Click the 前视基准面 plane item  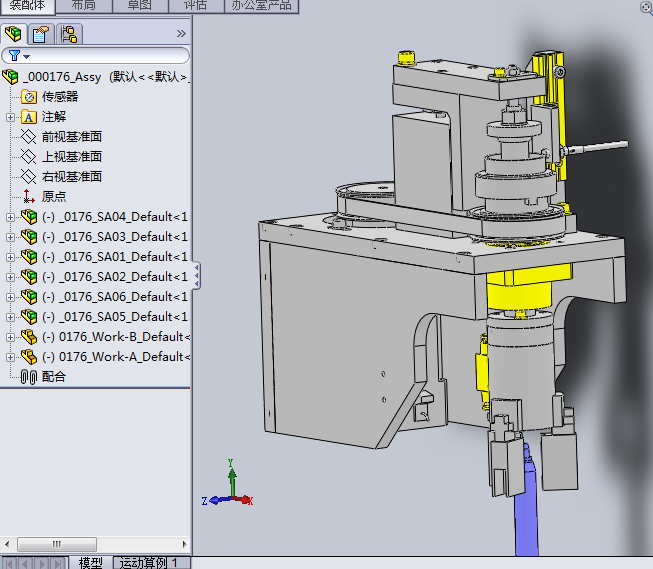(x=71, y=137)
